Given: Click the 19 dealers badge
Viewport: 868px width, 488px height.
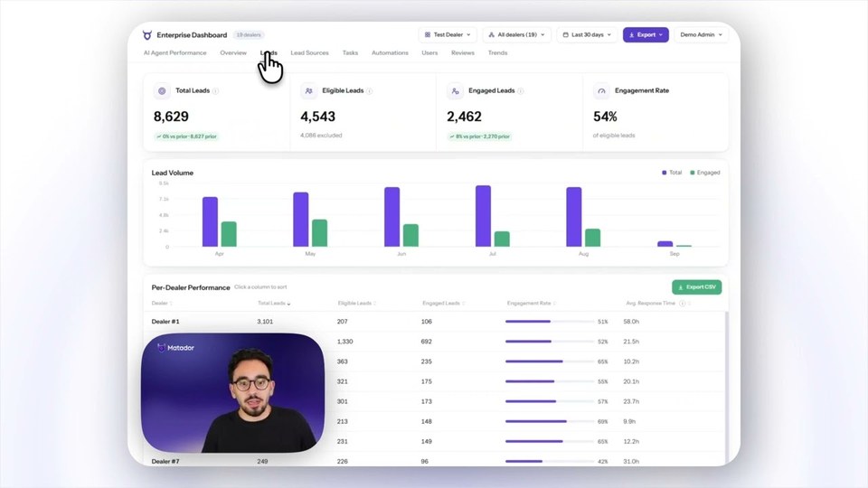Looking at the screenshot, I should (249, 35).
